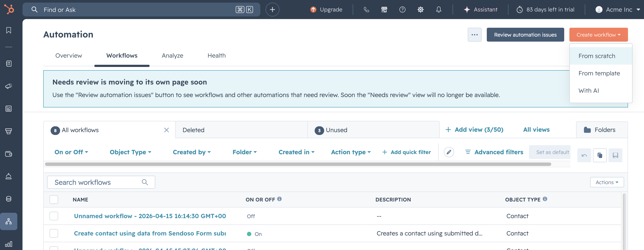This screenshot has width=644, height=250.
Task: Open the CRM contacts sidebar icon
Action: point(9,63)
